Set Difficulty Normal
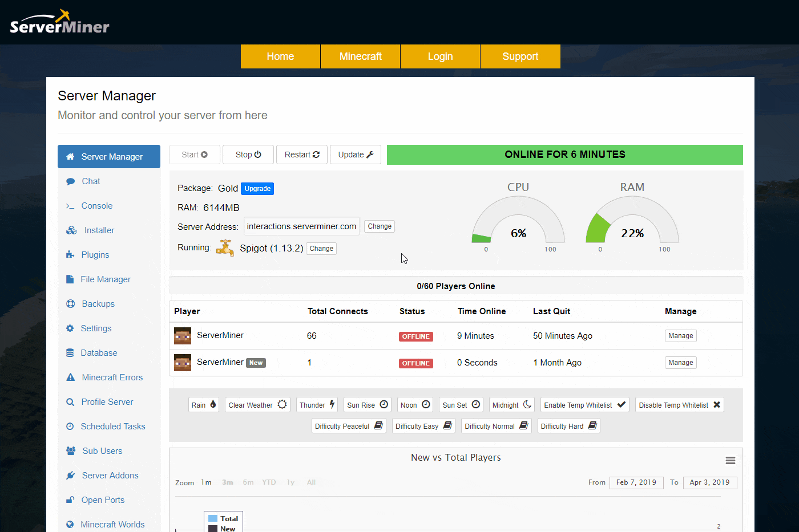 click(497, 426)
